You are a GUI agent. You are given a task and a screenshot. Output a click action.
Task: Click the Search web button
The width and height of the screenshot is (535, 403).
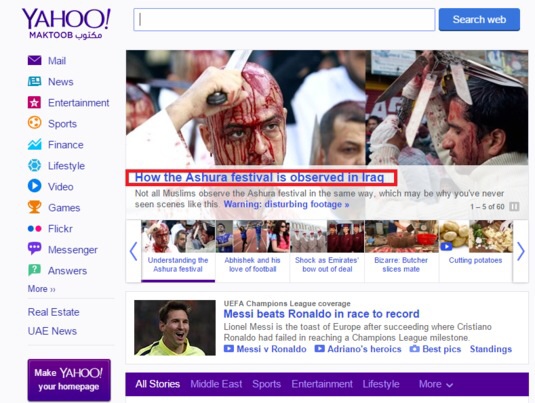point(479,20)
